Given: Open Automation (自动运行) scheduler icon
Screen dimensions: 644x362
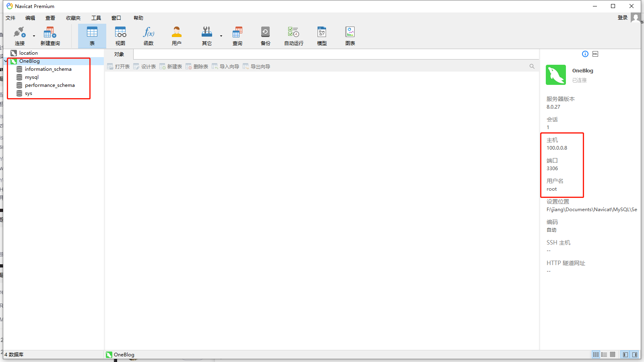Looking at the screenshot, I should [x=293, y=35].
